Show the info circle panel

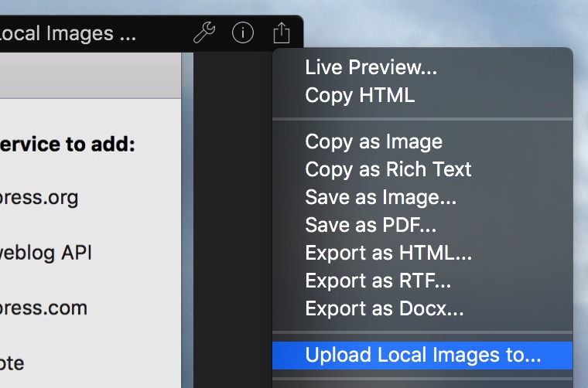[x=243, y=32]
